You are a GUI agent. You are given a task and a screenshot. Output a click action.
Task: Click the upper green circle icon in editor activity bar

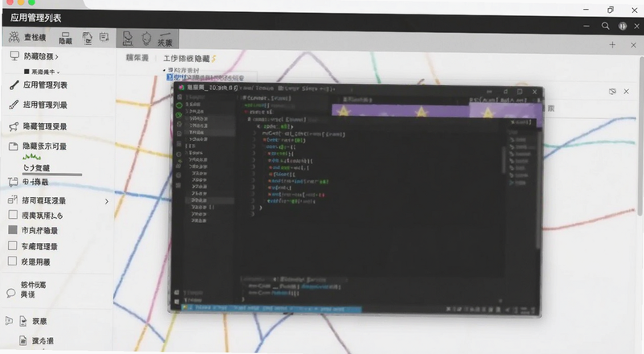179,105
